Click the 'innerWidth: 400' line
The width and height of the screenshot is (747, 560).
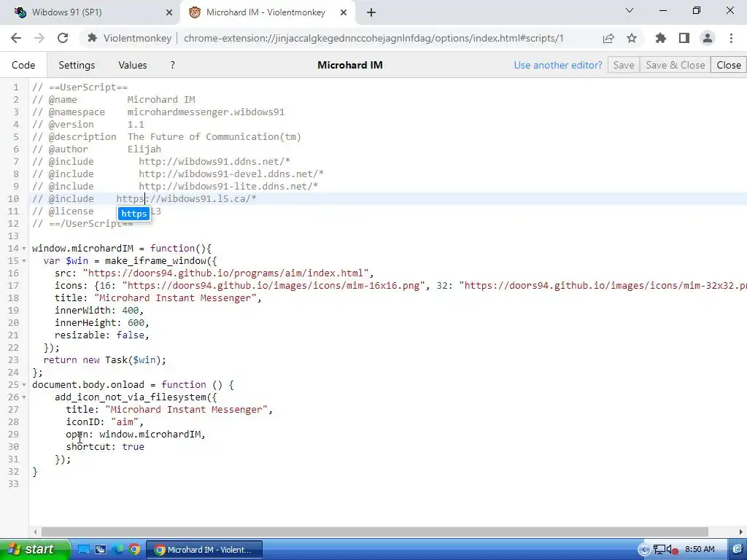click(x=99, y=311)
